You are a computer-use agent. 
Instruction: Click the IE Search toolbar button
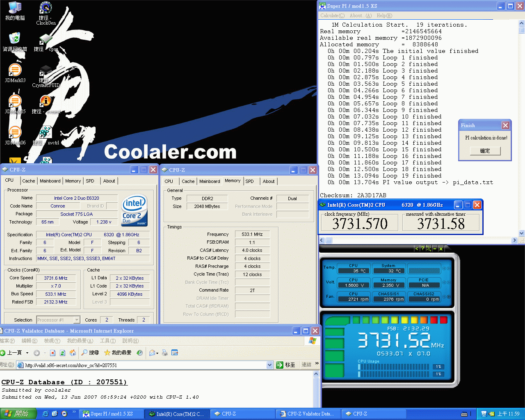[x=90, y=353]
